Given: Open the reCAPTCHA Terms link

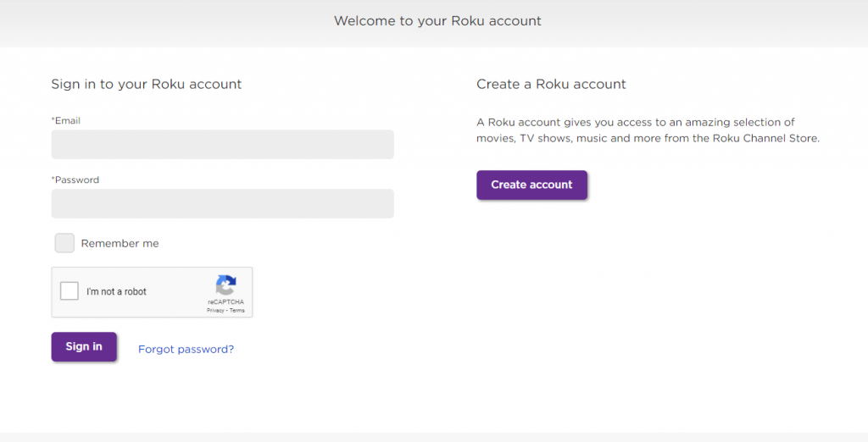Looking at the screenshot, I should (237, 311).
